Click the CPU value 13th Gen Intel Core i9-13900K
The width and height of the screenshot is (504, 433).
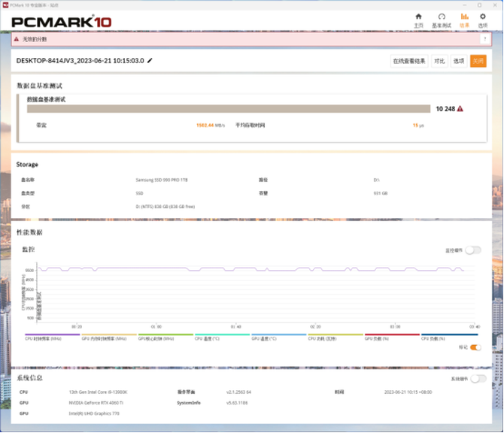(x=98, y=392)
